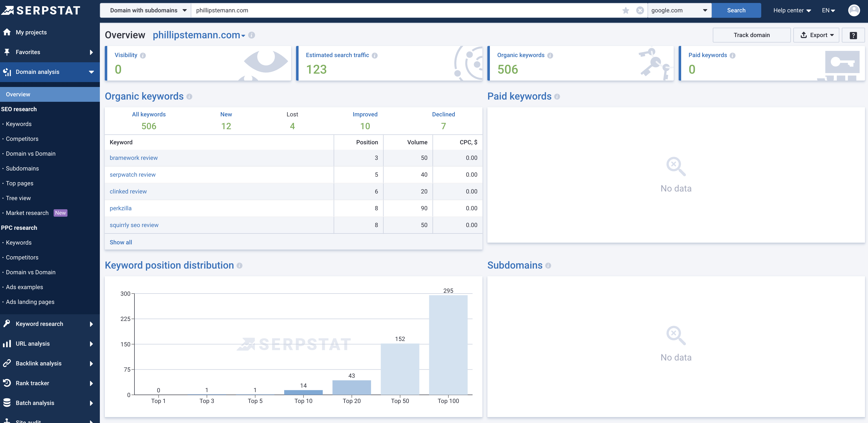This screenshot has width=868, height=423.
Task: Click the Visibility info icon
Action: tap(143, 56)
